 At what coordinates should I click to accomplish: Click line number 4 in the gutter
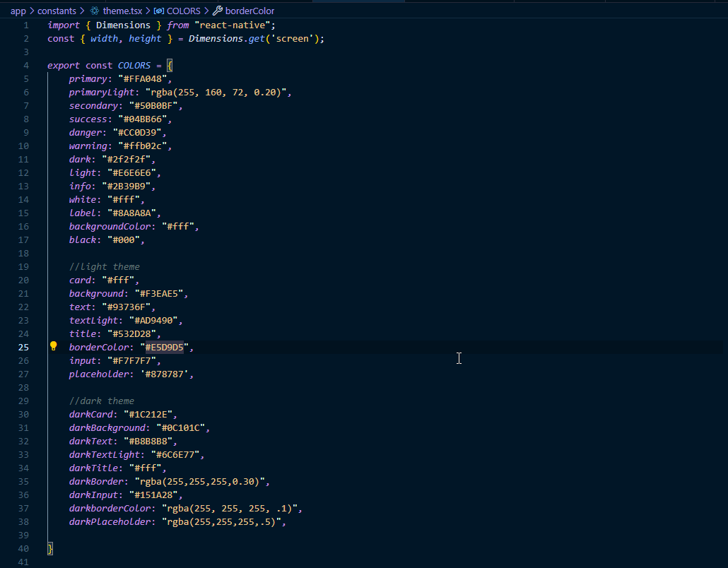click(x=26, y=65)
